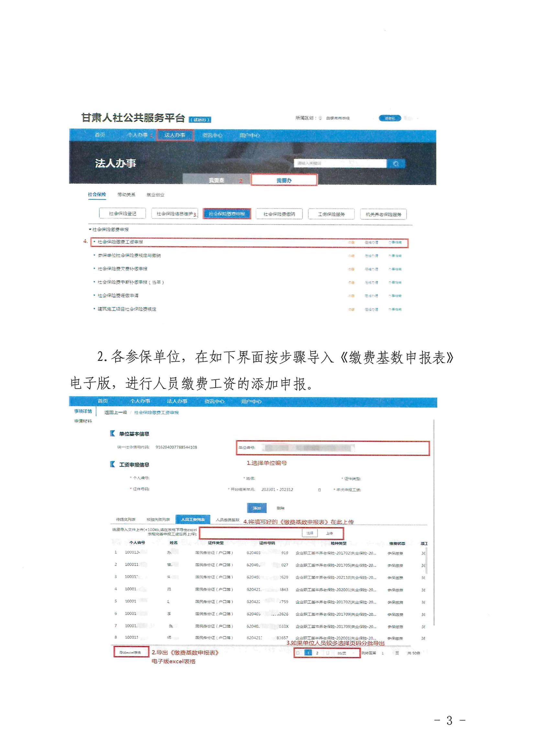The width and height of the screenshot is (535, 756).
Task: Click the 202301 - 202312 date range field
Action: click(x=277, y=490)
